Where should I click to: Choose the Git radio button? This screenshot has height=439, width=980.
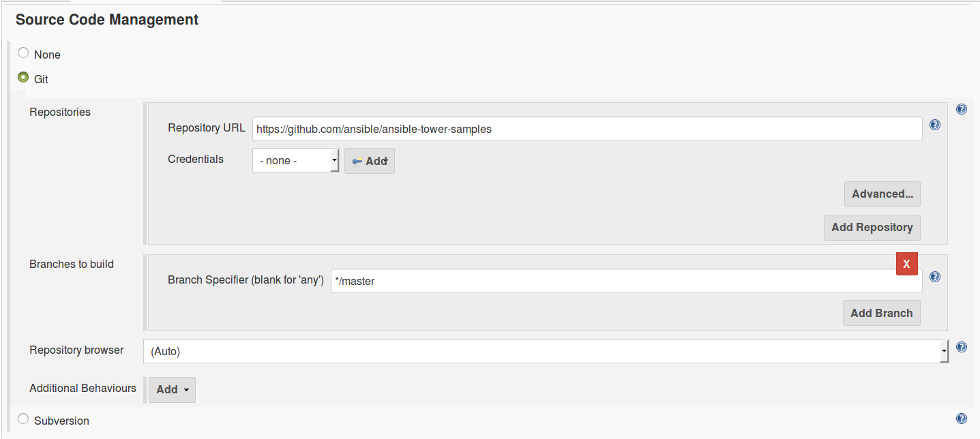click(23, 78)
